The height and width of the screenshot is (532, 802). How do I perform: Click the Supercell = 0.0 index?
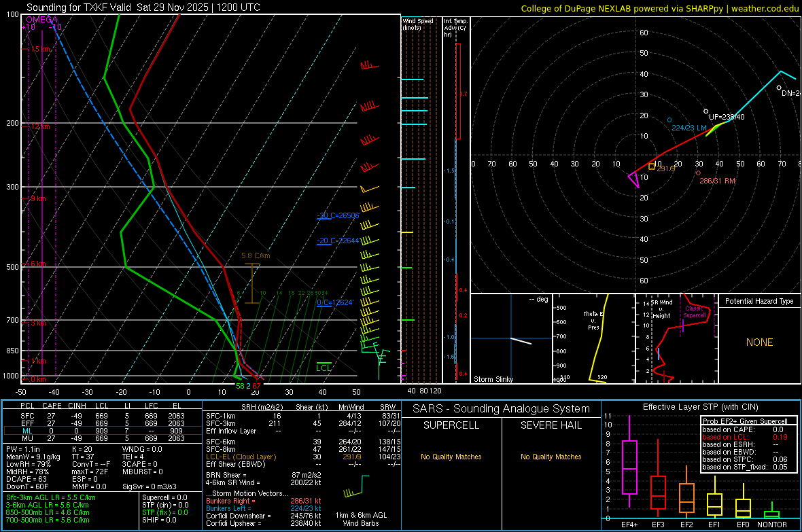point(164,497)
